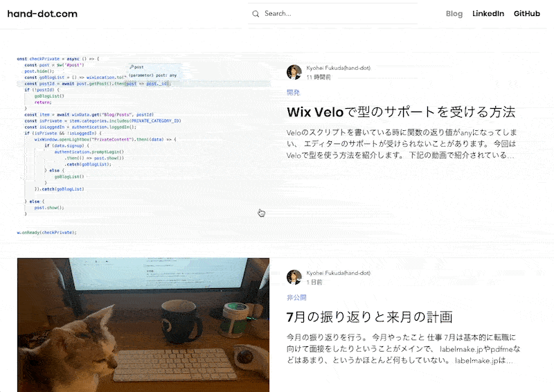Click the hand-dot.com site logo
The height and width of the screenshot is (392, 554).
point(42,14)
